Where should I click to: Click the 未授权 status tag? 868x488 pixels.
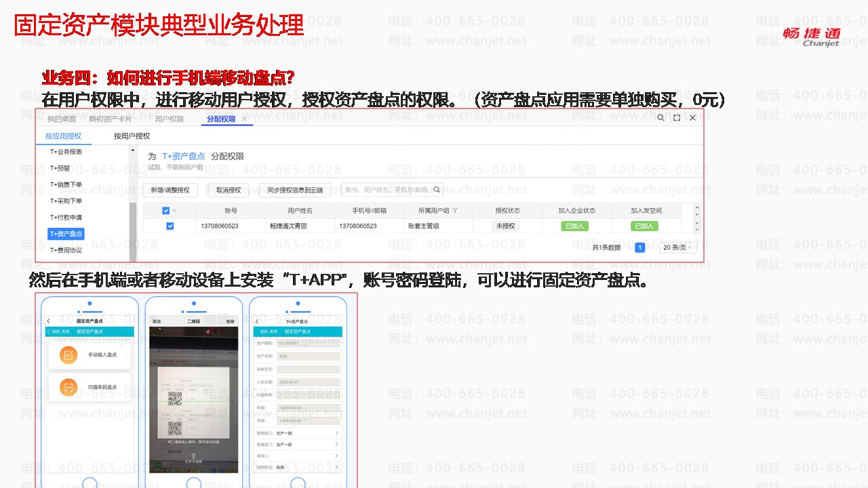506,226
